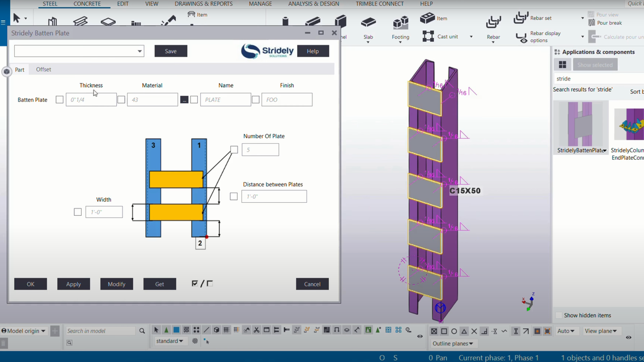Expand the StridelyBattenPlate component arrow
Image resolution: width=644 pixels, height=362 pixels.
pyautogui.click(x=604, y=151)
